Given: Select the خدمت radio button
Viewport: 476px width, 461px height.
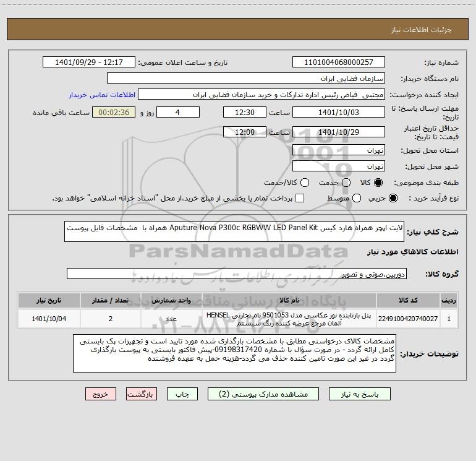Looking at the screenshot, I should [346, 183].
